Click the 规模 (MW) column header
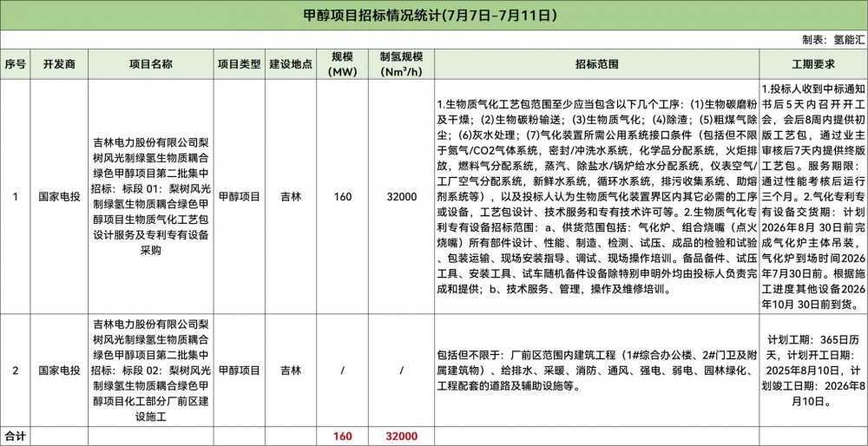The height and width of the screenshot is (446, 868). [x=343, y=64]
